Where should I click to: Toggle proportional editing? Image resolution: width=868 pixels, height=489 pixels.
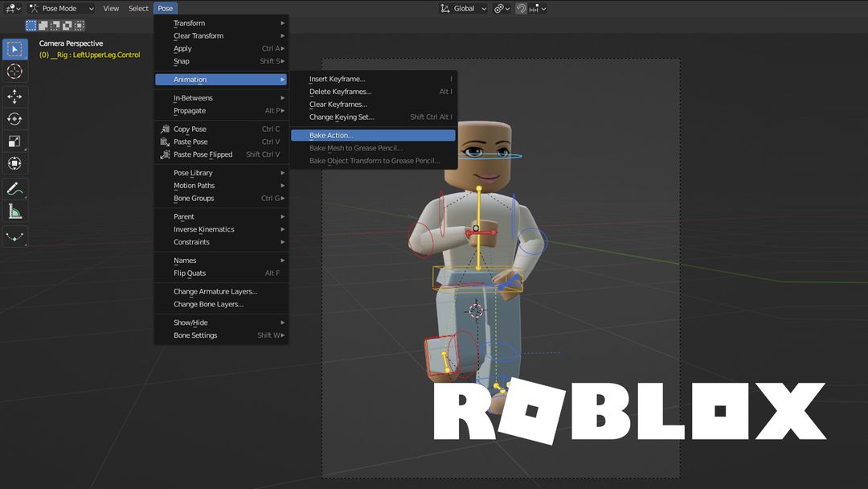pos(534,8)
